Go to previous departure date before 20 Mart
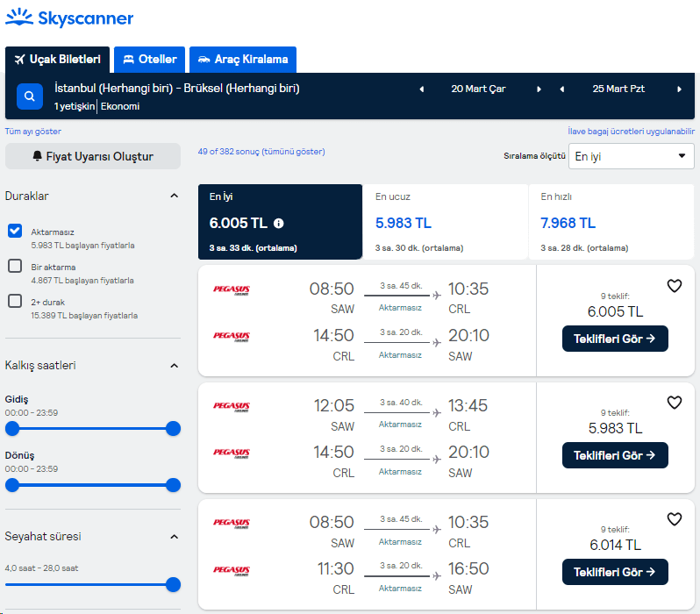 click(x=422, y=89)
